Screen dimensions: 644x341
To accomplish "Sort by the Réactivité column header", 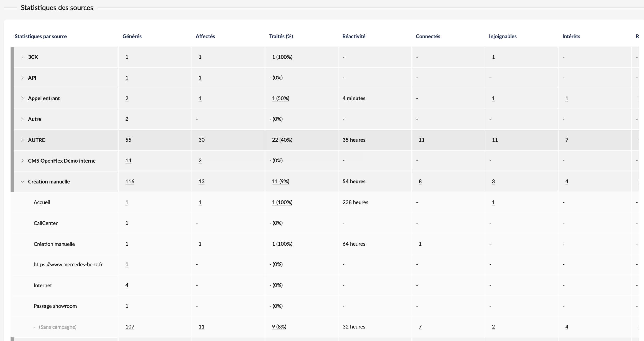I will (354, 36).
